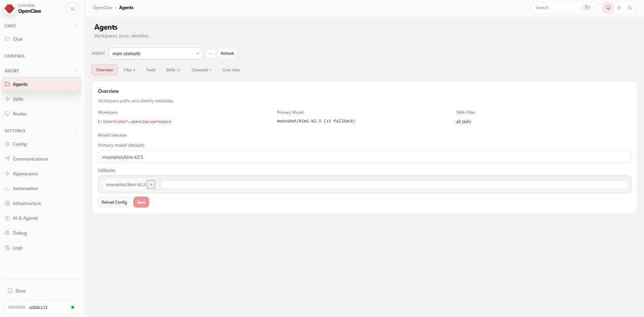Click the green connection status dot
This screenshot has width=644, height=317.
[x=72, y=307]
